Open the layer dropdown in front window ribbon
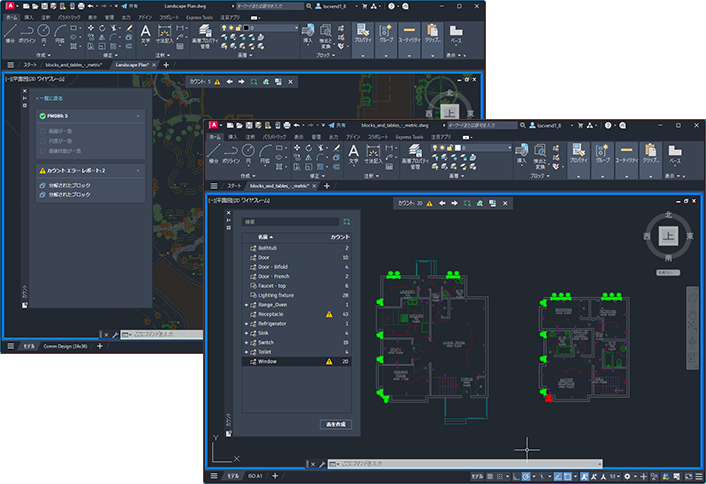Screen dimensions: 706x484 [510, 148]
